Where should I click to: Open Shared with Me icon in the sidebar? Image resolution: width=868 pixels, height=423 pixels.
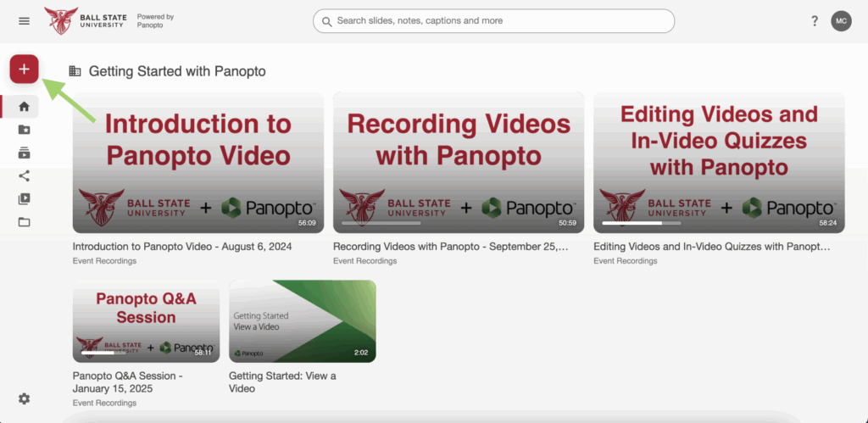point(25,176)
